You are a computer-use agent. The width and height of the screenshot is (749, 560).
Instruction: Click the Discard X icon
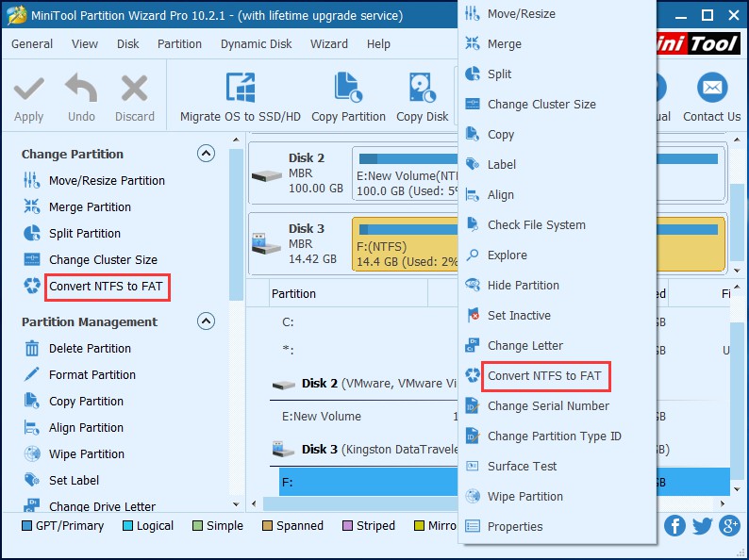[x=134, y=89]
